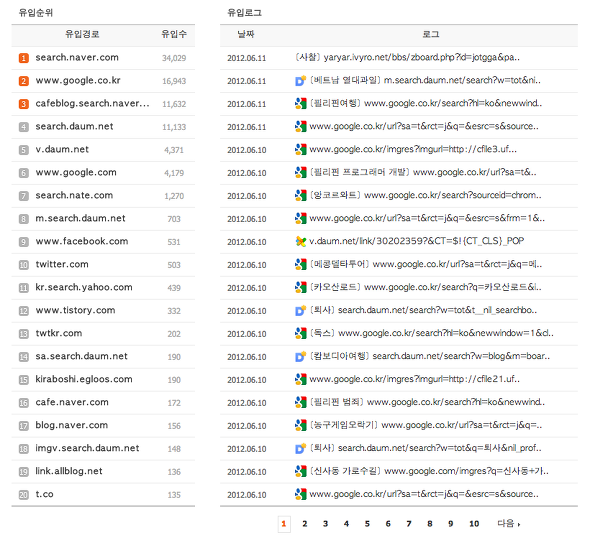Screen dimensions: 590x538
Task: Click the 유입경로 column header
Action: pos(82,34)
